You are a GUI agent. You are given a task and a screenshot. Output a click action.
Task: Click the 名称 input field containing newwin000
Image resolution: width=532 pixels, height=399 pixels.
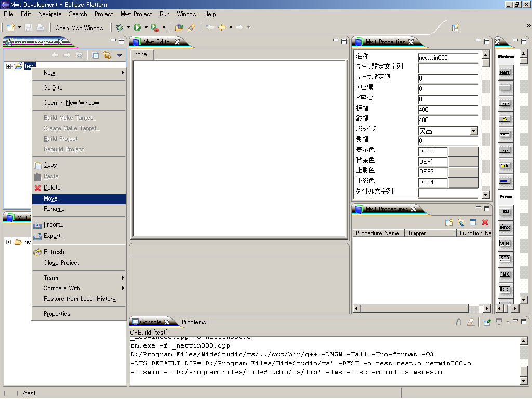click(x=447, y=58)
